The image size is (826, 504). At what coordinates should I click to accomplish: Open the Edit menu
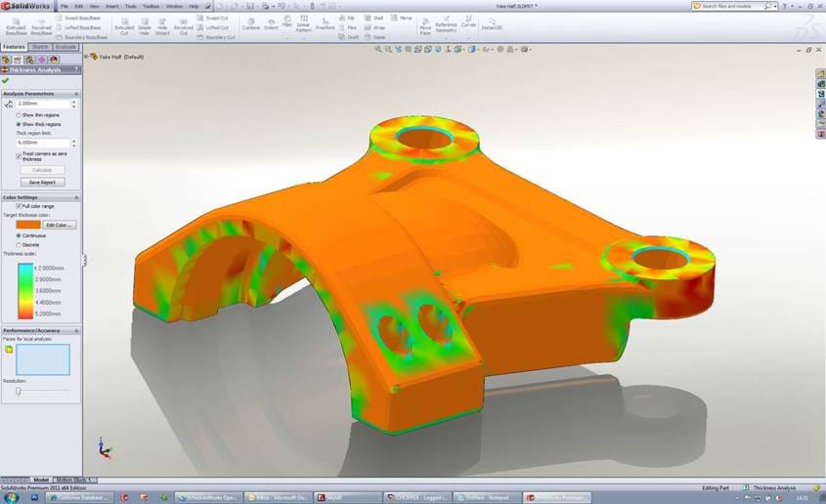click(78, 6)
